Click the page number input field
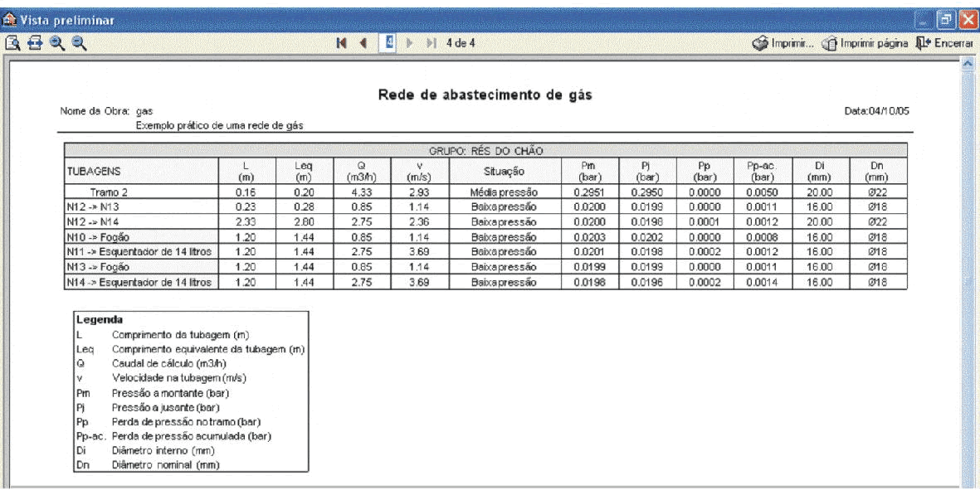This screenshot has height=490, width=980. point(388,43)
